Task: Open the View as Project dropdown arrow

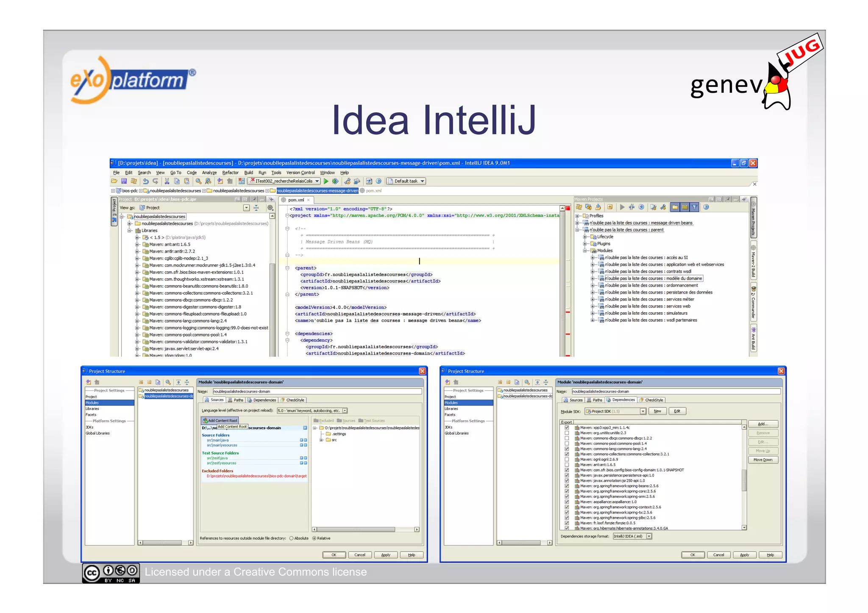Action: click(x=247, y=208)
